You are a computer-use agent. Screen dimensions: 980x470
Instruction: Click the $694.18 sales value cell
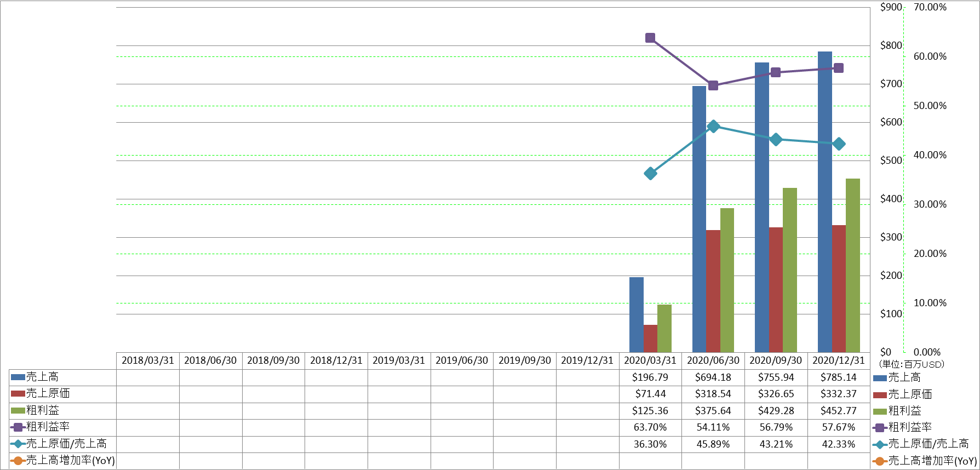pos(713,377)
